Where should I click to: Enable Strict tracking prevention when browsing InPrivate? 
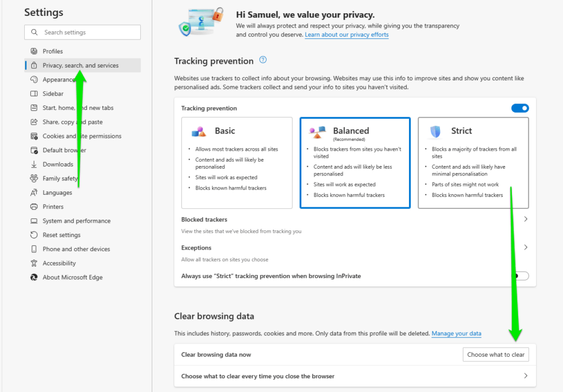pyautogui.click(x=520, y=275)
